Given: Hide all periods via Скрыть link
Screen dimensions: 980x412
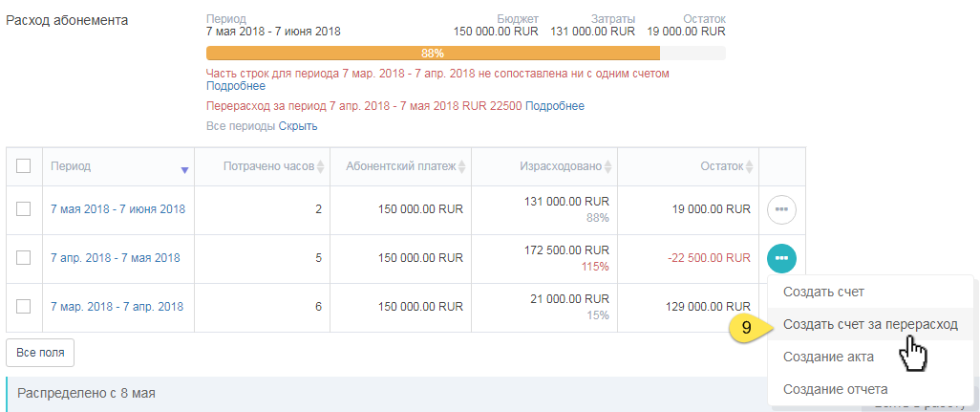Looking at the screenshot, I should (298, 126).
